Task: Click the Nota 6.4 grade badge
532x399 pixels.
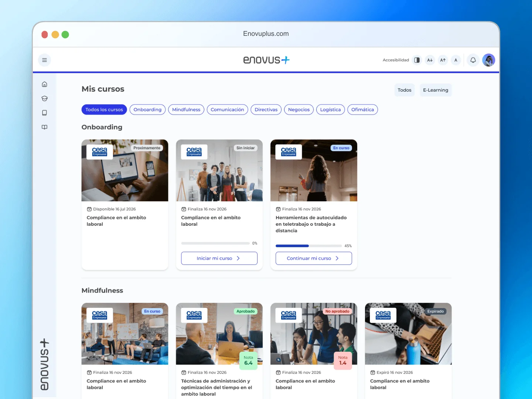Action: click(249, 361)
